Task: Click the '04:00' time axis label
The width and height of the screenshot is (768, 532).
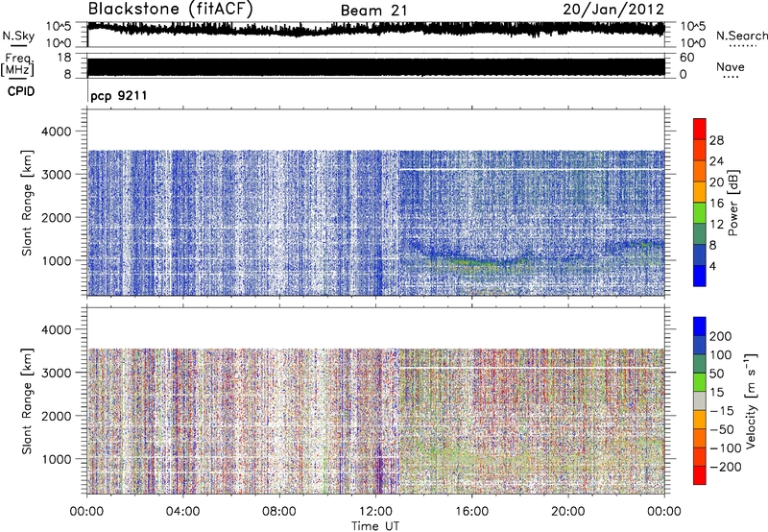Action: 182,512
